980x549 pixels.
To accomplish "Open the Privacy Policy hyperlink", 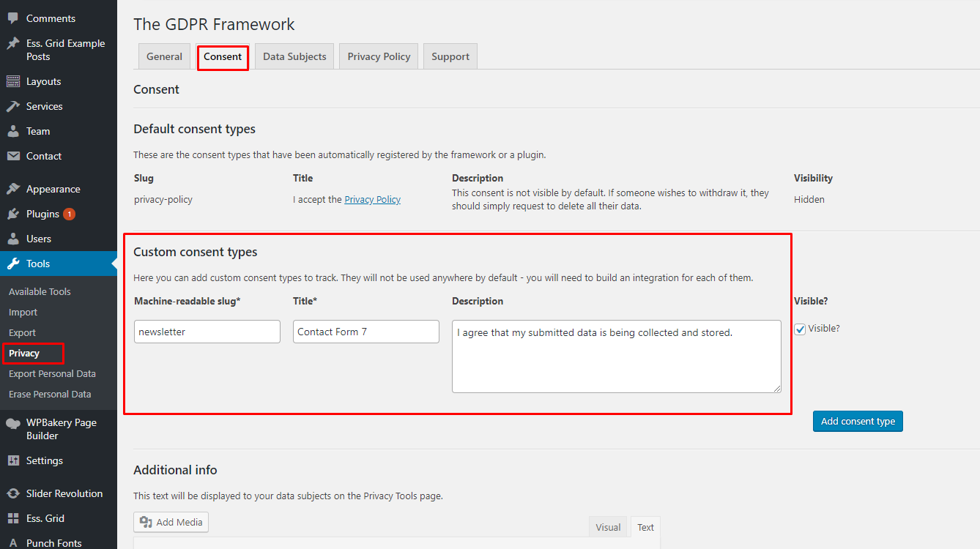I will [x=372, y=199].
